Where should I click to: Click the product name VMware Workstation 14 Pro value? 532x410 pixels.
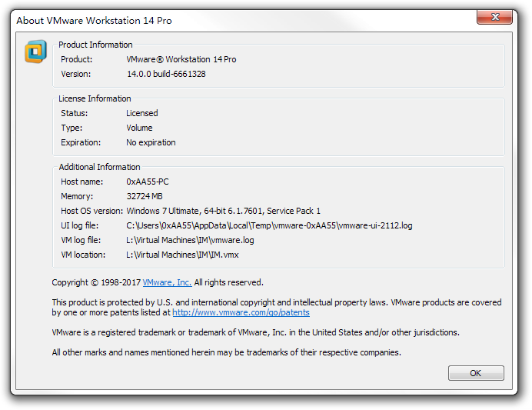point(181,59)
